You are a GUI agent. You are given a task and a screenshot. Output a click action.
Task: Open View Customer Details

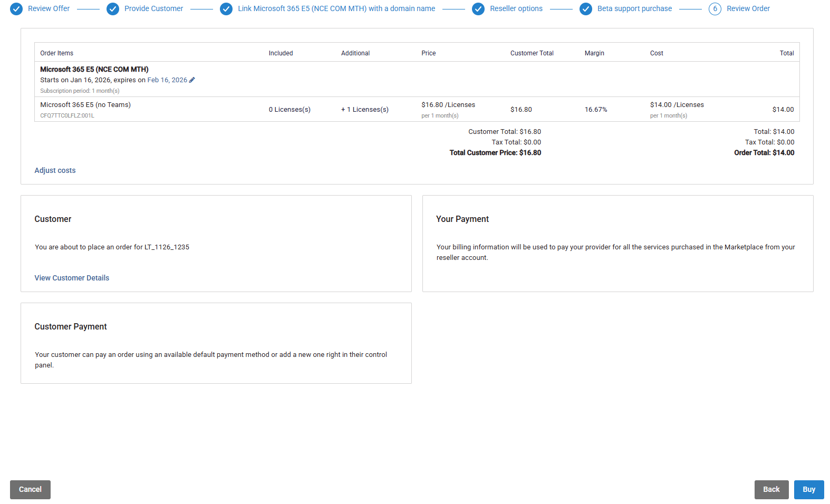[72, 278]
